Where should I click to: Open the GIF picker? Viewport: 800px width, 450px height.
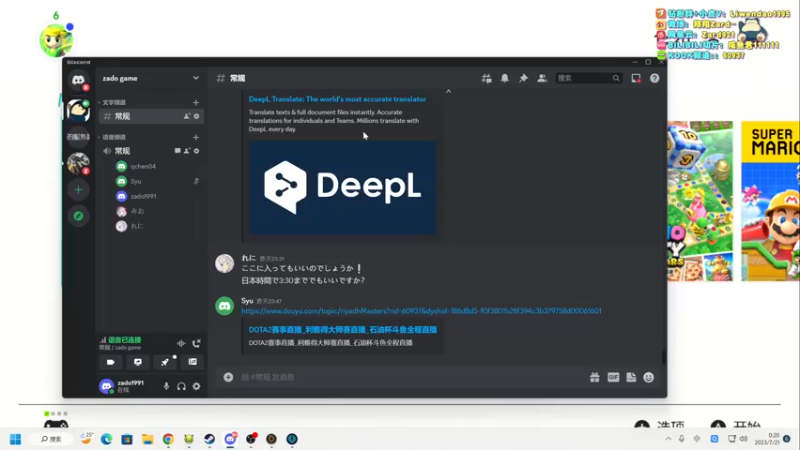click(613, 377)
